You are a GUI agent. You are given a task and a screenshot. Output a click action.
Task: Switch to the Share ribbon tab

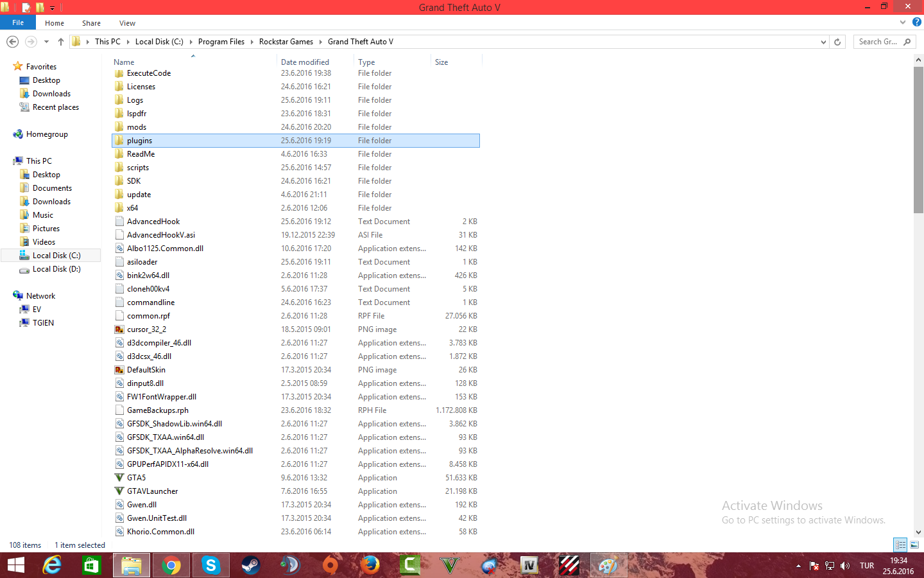pyautogui.click(x=91, y=23)
